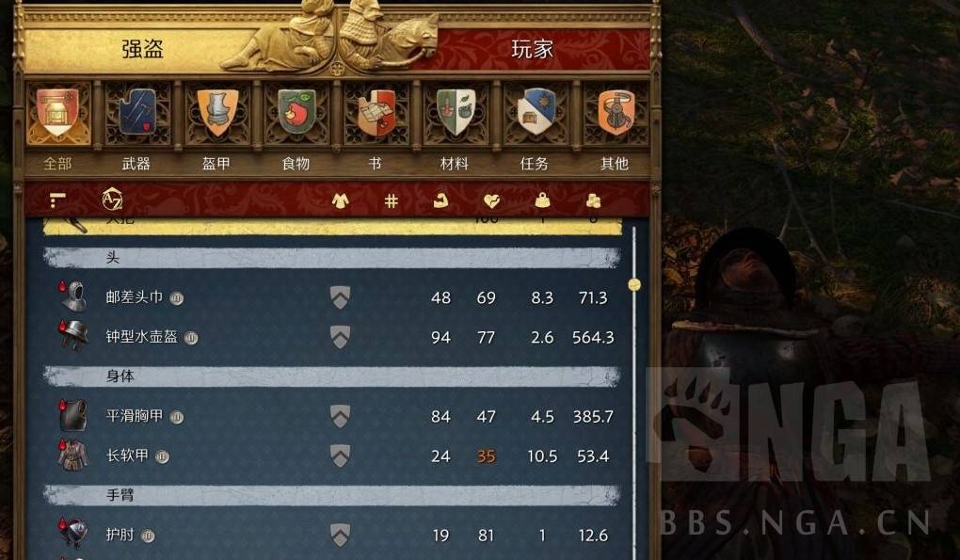Open the 任务 quest items icon
960x560 pixels.
536,113
